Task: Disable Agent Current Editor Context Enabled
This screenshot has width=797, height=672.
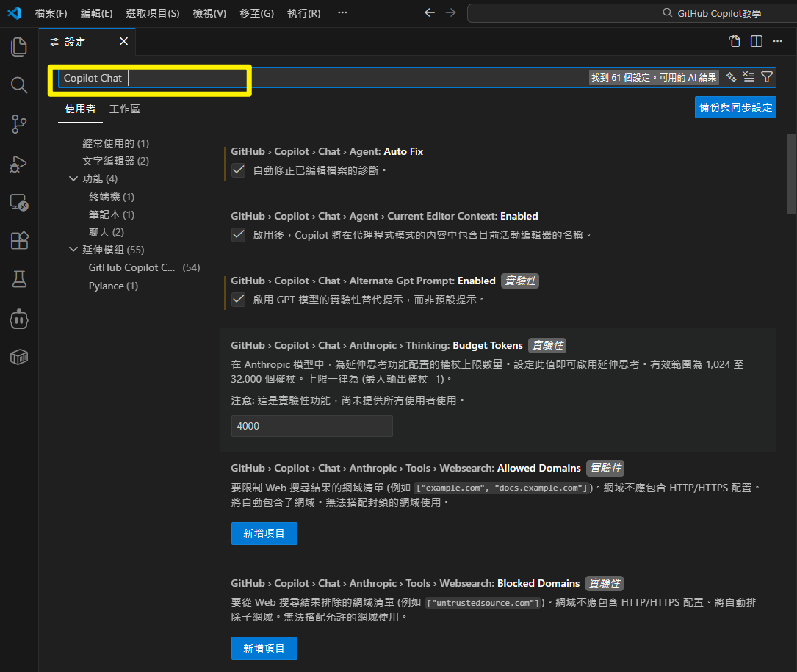Action: (x=238, y=234)
